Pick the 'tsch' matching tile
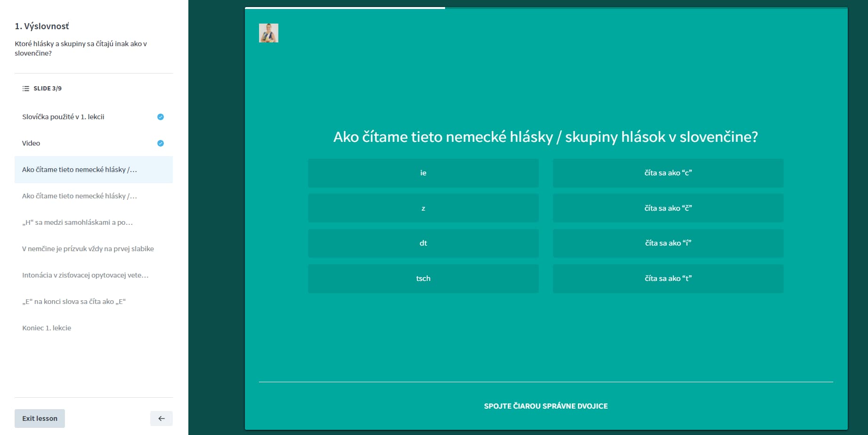 [x=423, y=279]
